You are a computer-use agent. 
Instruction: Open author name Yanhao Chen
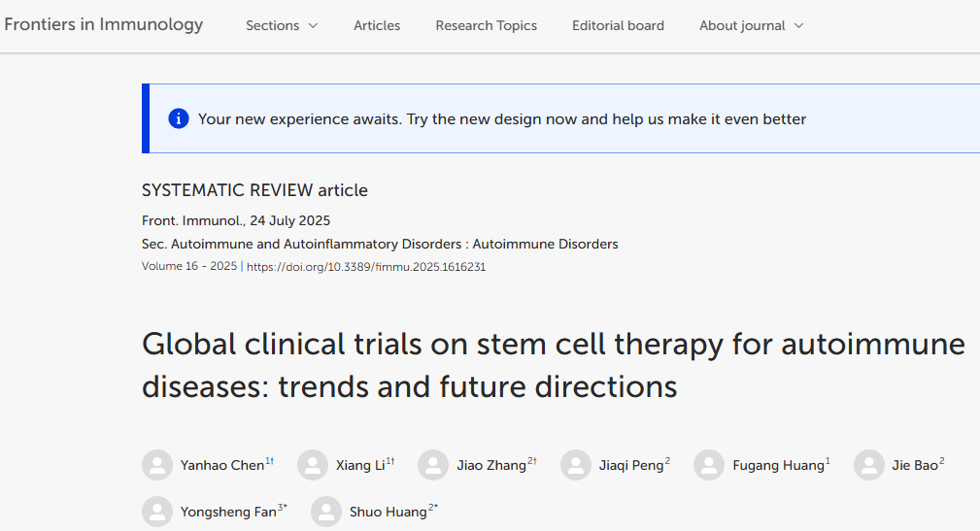pos(222,466)
